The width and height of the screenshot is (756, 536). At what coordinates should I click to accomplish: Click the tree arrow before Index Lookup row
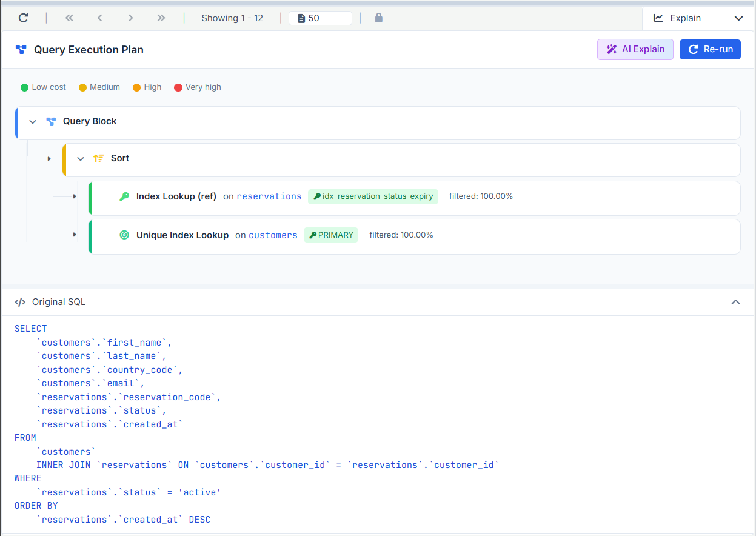pyautogui.click(x=75, y=196)
